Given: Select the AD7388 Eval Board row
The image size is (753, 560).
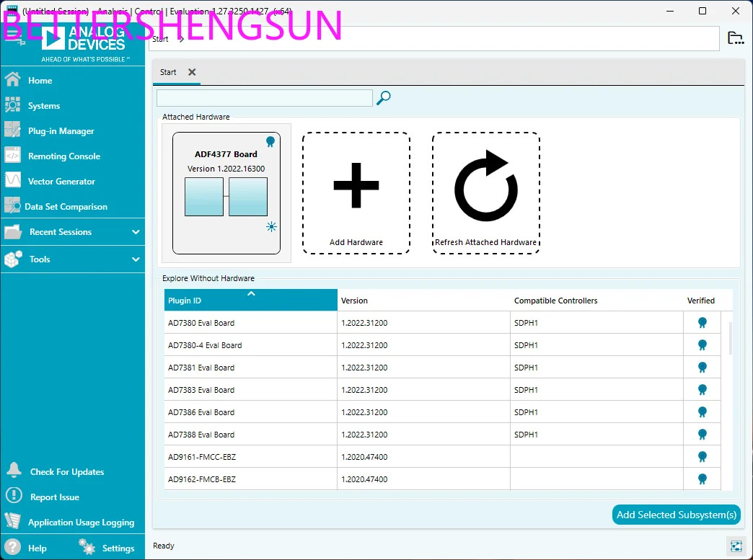Looking at the screenshot, I should pyautogui.click(x=442, y=435).
